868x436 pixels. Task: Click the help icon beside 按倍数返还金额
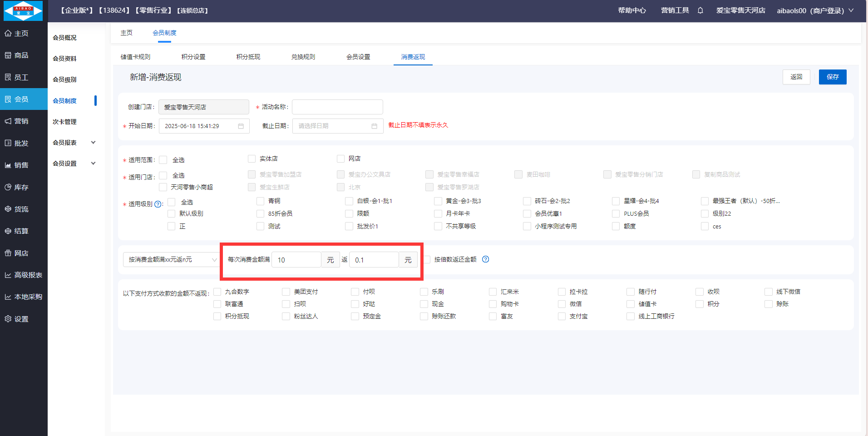tap(485, 259)
